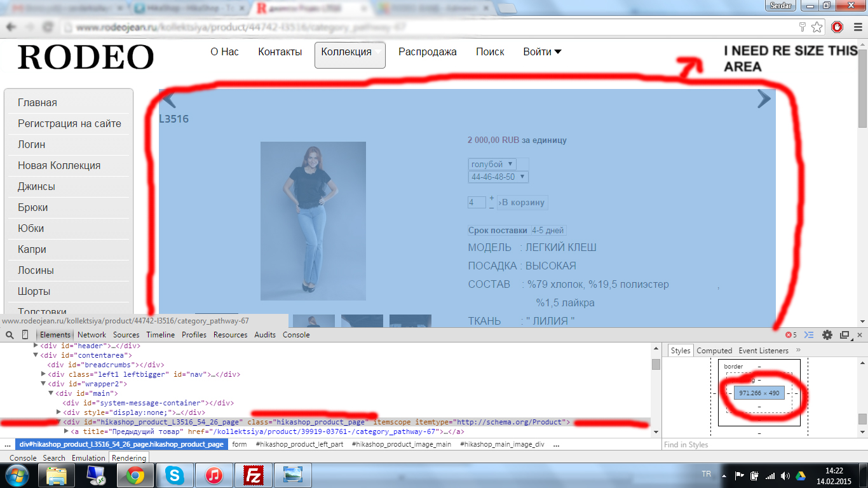Screen dimensions: 868x488
Task: Show more Styles sidebar tabs chevron
Action: [x=798, y=350]
